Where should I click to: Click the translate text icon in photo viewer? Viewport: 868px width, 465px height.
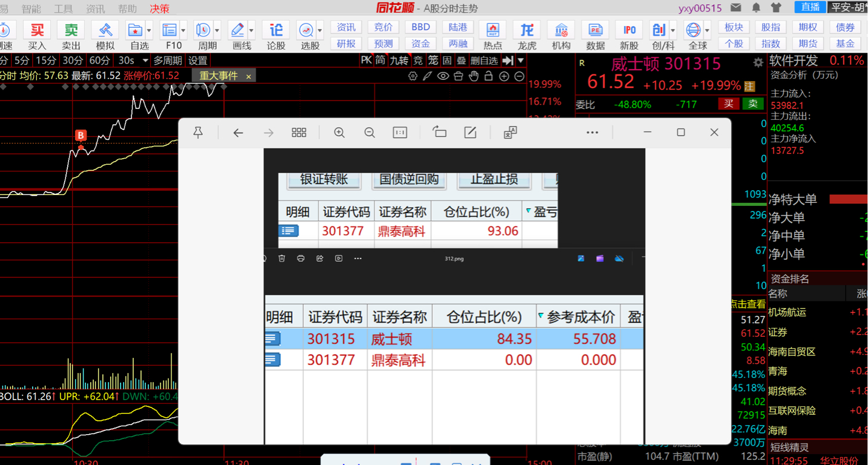click(510, 133)
